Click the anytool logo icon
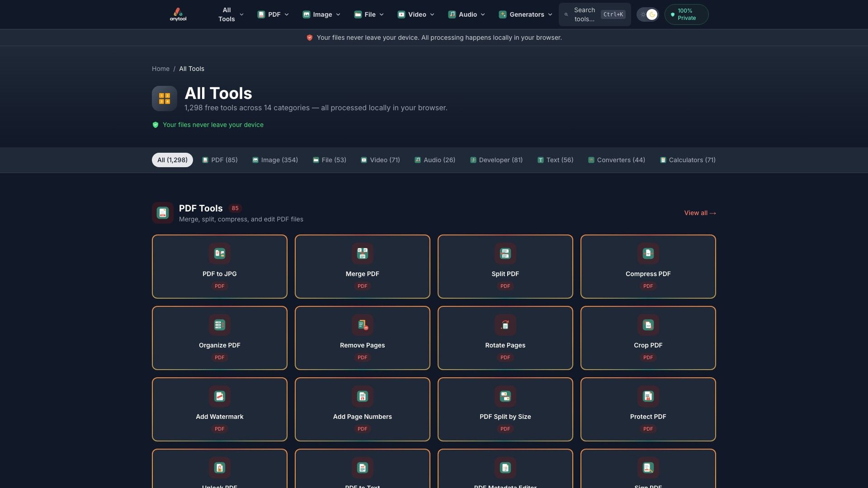This screenshot has height=488, width=868. pos(178,14)
